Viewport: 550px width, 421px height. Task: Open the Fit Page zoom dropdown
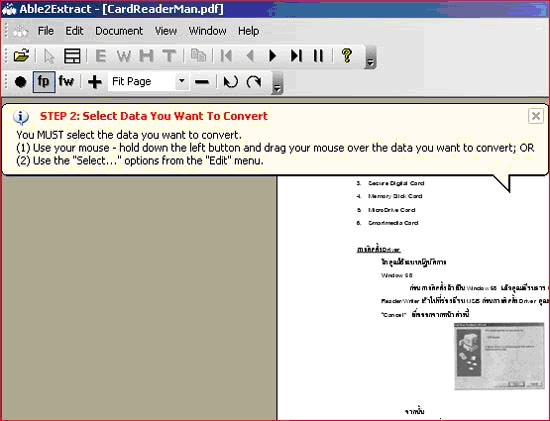pyautogui.click(x=182, y=81)
